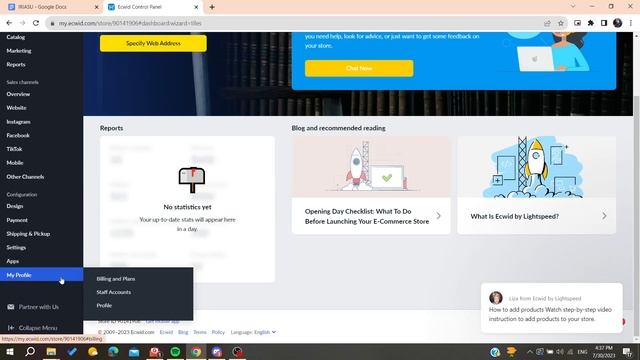Click the Terms footer link

pos(200,332)
